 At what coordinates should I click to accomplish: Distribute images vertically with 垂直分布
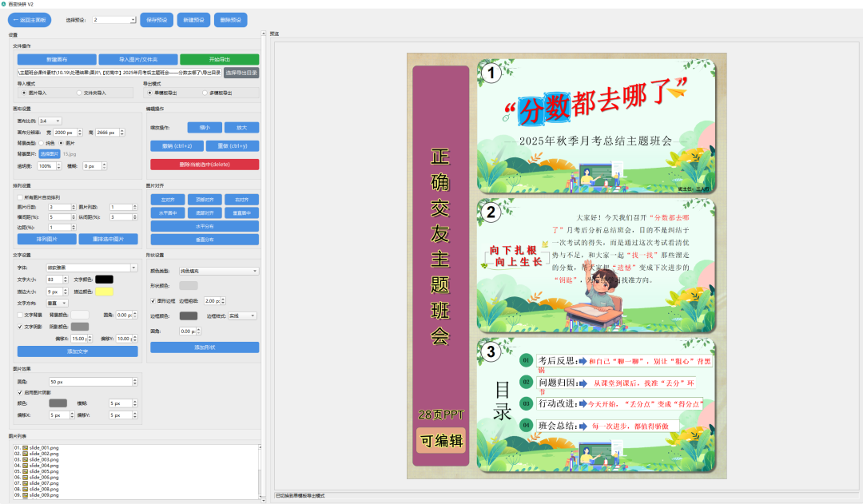205,237
